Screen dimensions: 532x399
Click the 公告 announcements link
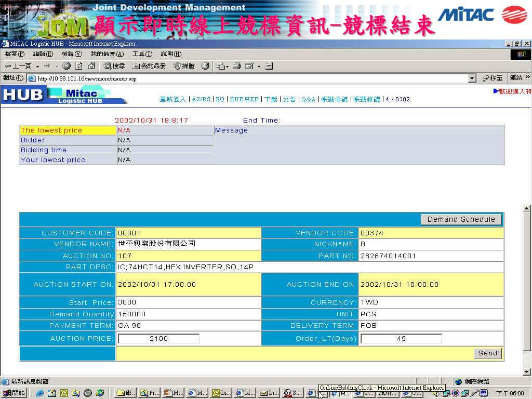tap(289, 99)
